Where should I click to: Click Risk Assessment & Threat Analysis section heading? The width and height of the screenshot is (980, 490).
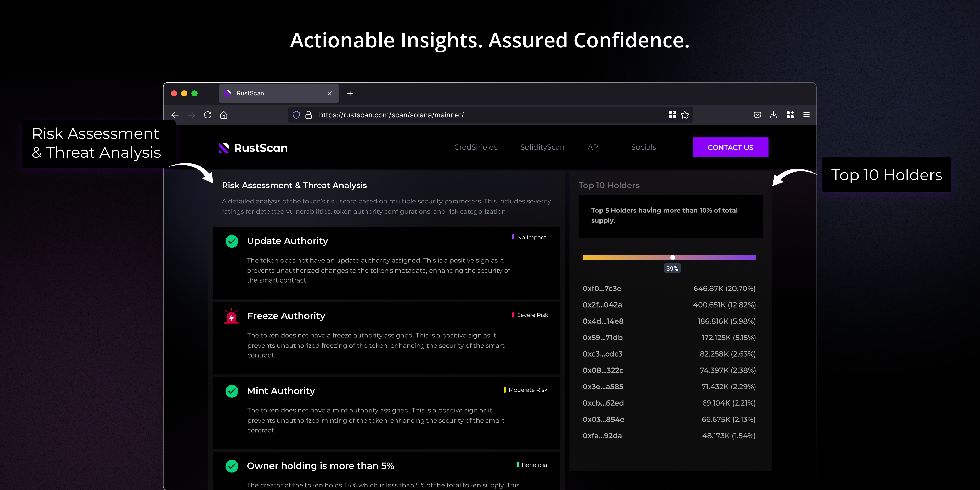click(294, 185)
